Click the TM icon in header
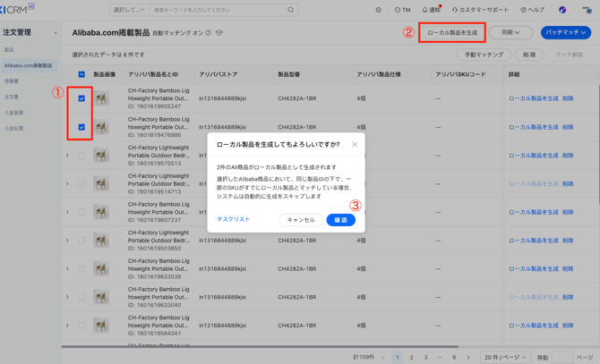Image resolution: width=600 pixels, height=364 pixels. (x=402, y=10)
